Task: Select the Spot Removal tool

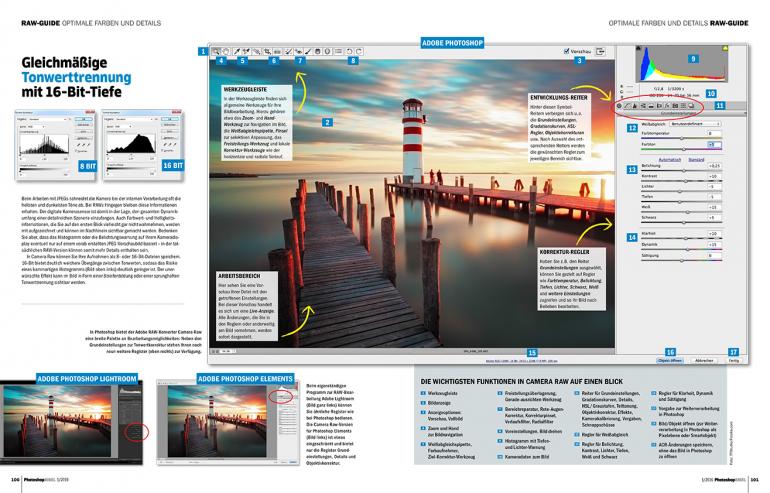Action: pos(288,51)
